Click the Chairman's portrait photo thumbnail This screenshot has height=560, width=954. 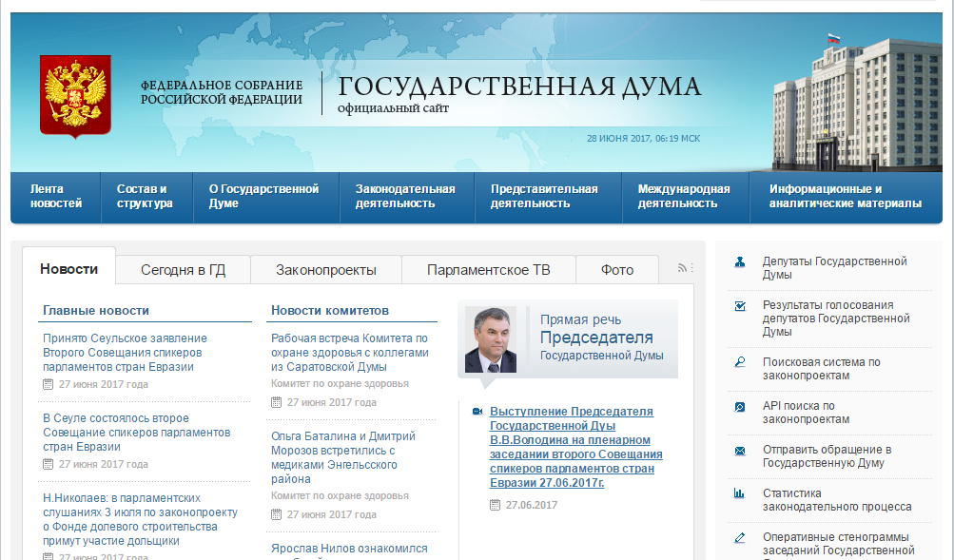coord(491,339)
